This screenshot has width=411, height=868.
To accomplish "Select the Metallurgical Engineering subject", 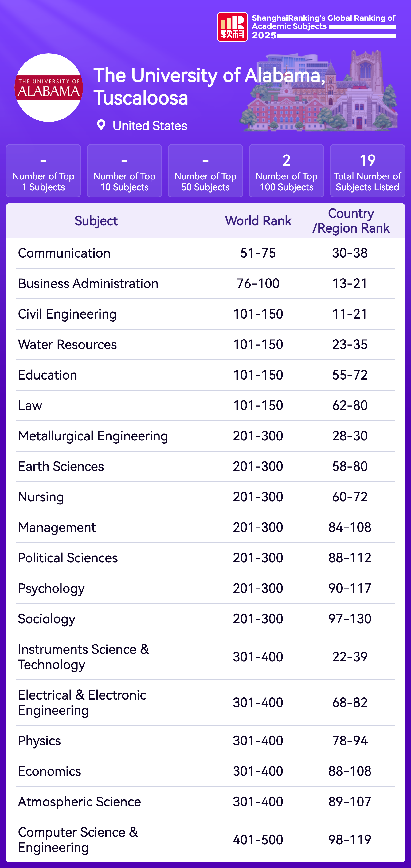I will click(x=93, y=436).
